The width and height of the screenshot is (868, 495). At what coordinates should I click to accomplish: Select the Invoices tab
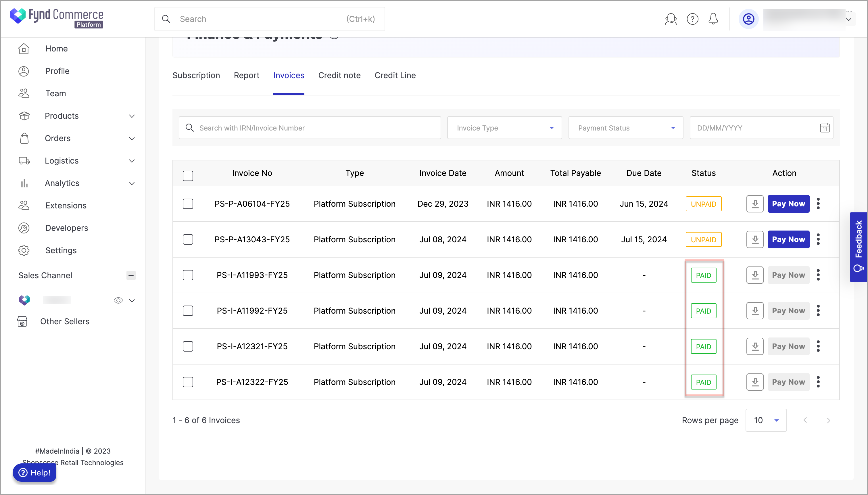(x=289, y=76)
